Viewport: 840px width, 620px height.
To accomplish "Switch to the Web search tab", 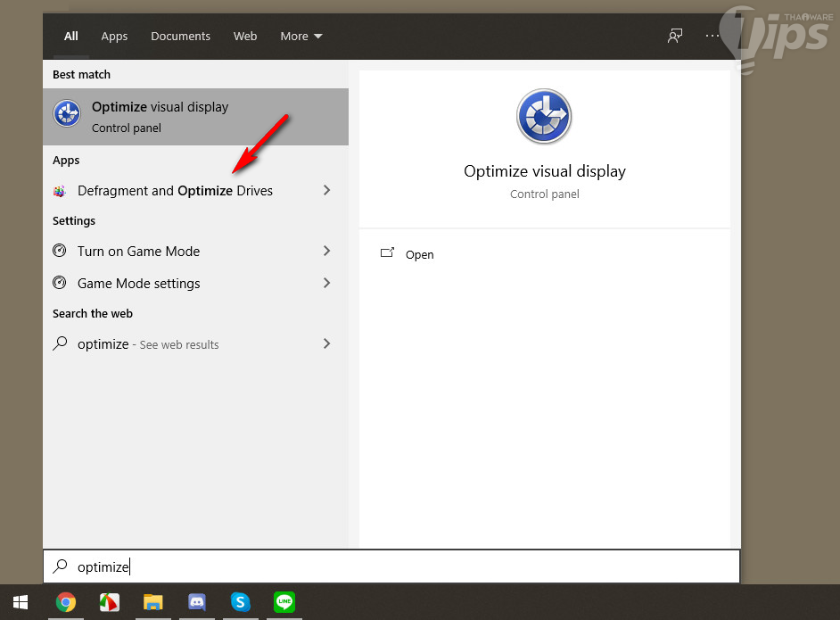I will (x=245, y=37).
